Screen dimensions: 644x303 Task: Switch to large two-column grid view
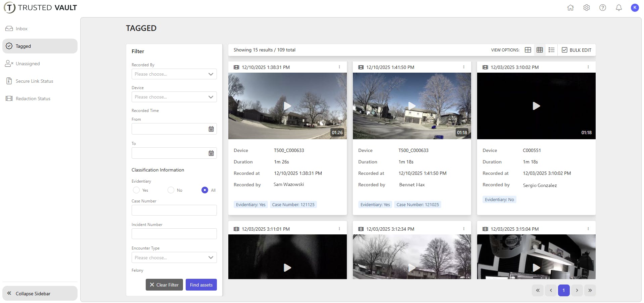(x=528, y=50)
